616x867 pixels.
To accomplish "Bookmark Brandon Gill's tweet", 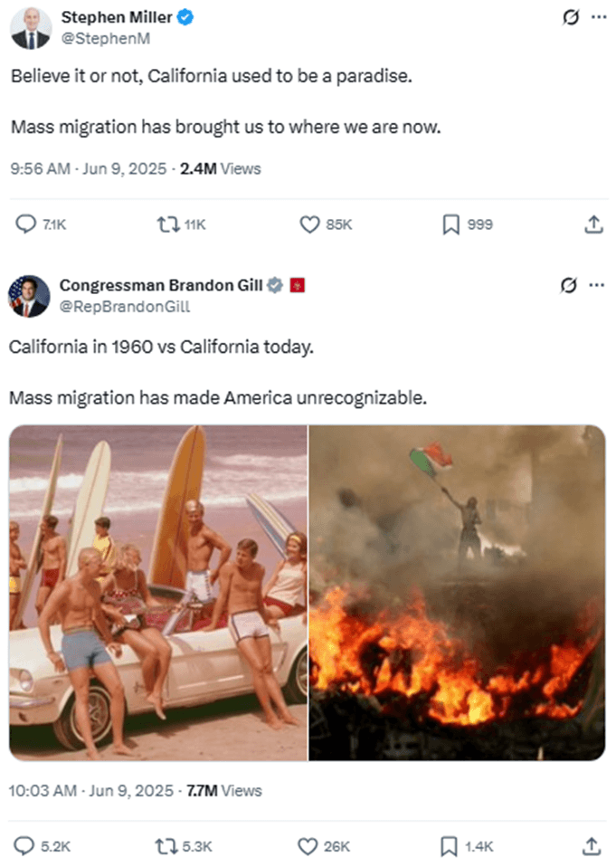I will (447, 846).
